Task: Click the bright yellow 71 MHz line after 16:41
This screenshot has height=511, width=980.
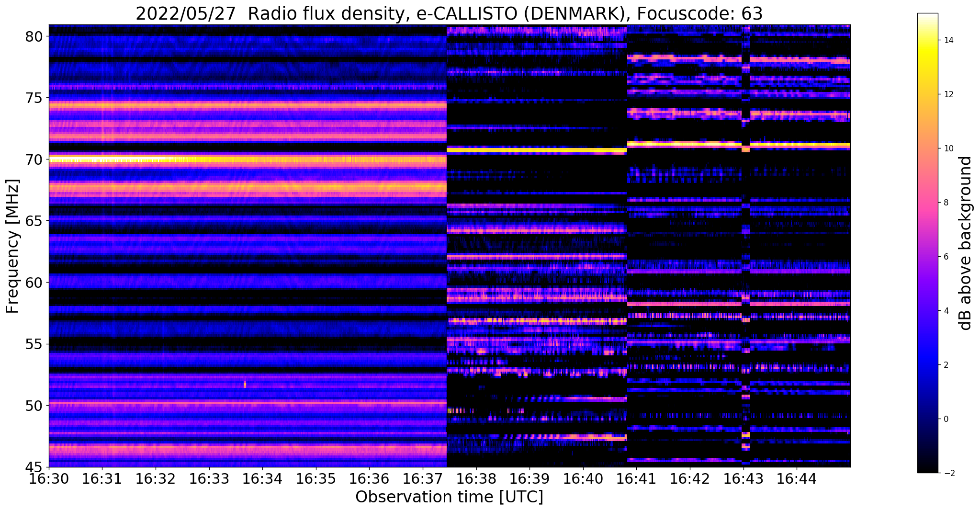Action: click(739, 144)
